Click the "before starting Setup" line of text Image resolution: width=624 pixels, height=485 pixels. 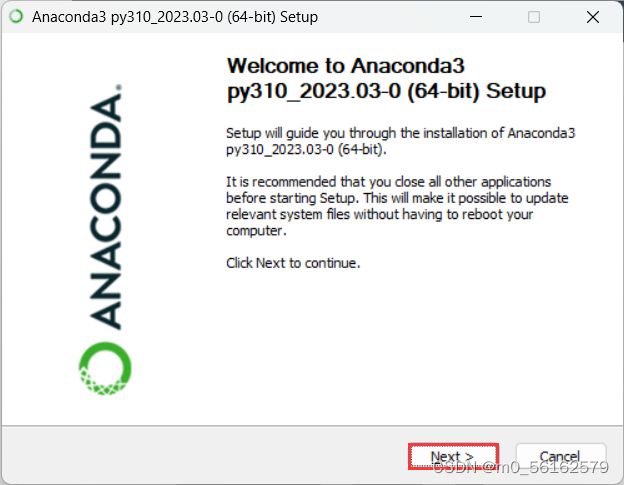[397, 198]
